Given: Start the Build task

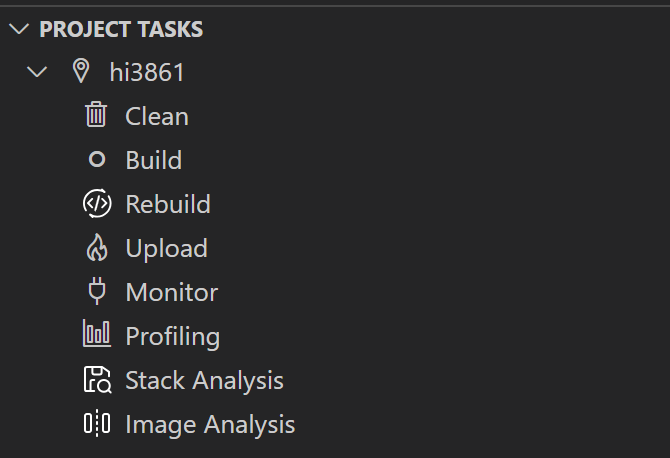Looking at the screenshot, I should (x=154, y=160).
